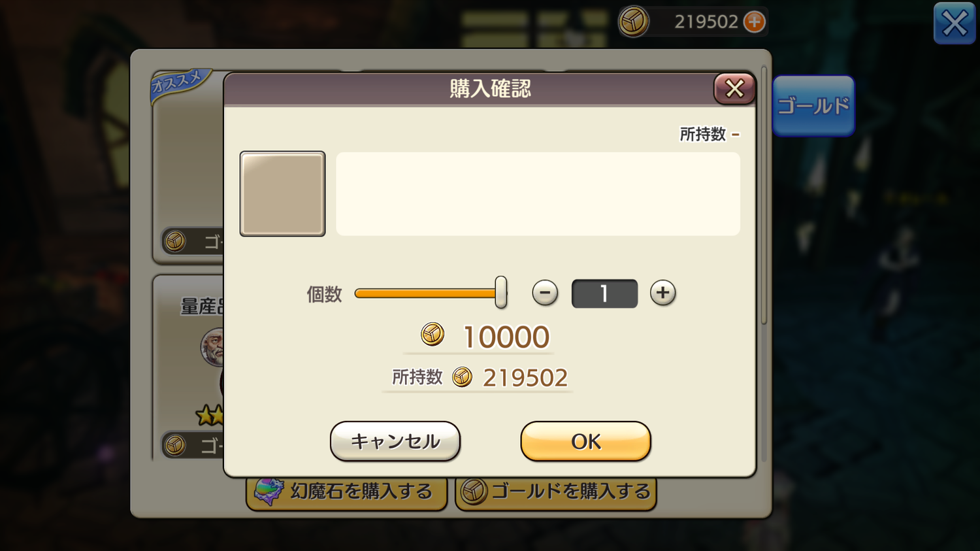The image size is (980, 551).
Task: Click the orange 個数 slider track
Action: [x=425, y=293]
